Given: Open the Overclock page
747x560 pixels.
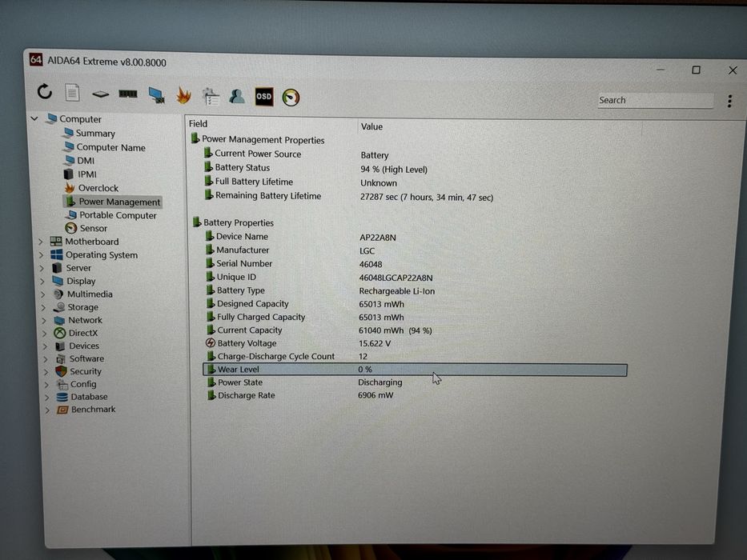Looking at the screenshot, I should (91, 188).
